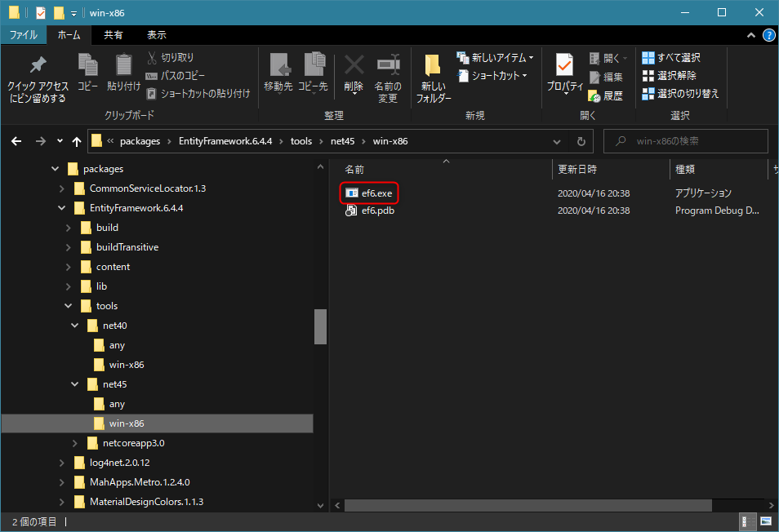Switch to the 表示 ribbon tab
Screen dimensions: 779x532
click(156, 34)
